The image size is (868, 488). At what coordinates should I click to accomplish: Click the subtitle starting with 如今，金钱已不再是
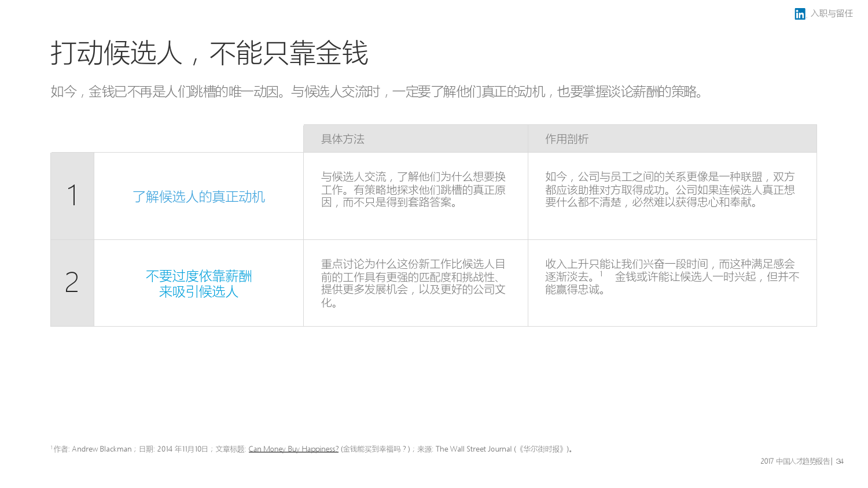[377, 91]
